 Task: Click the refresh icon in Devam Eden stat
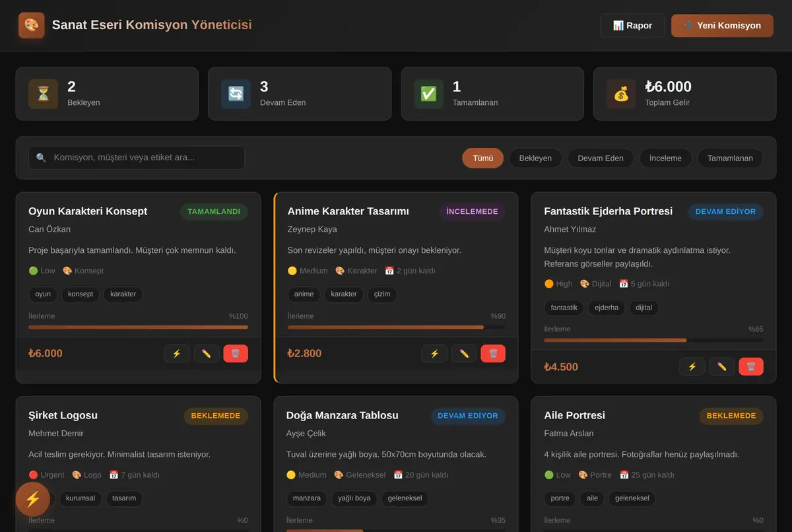(236, 94)
